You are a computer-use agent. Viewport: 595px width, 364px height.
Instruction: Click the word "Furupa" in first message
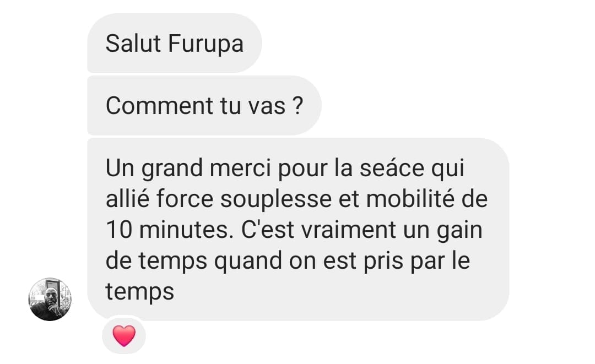[205, 44]
